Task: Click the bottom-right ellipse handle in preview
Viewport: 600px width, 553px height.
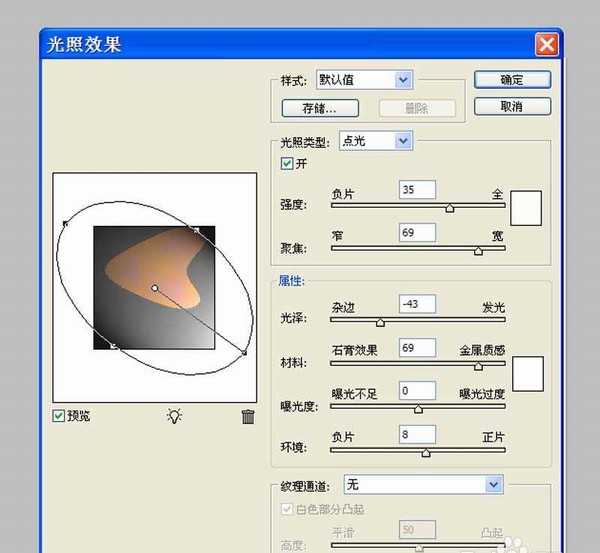Action: point(245,352)
